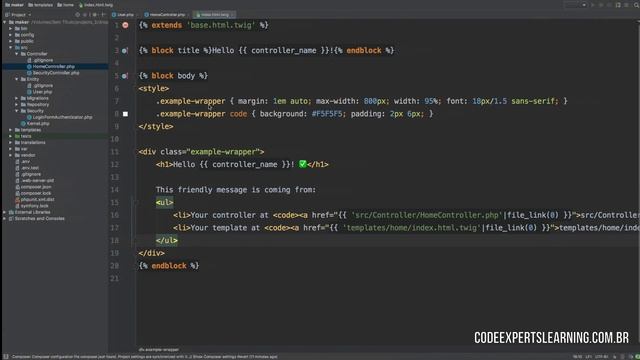
Task: Select .web-server-pid file in tree
Action: (35, 180)
